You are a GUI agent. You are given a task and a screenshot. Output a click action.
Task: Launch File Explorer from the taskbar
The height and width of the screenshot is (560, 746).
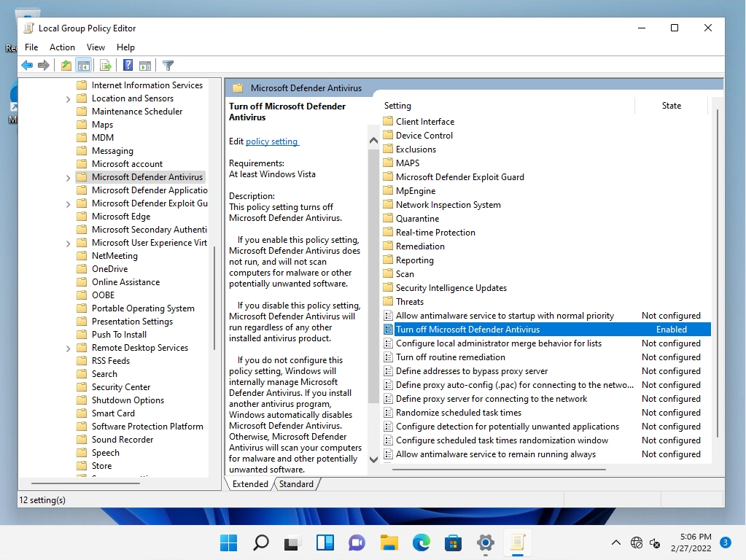(389, 542)
